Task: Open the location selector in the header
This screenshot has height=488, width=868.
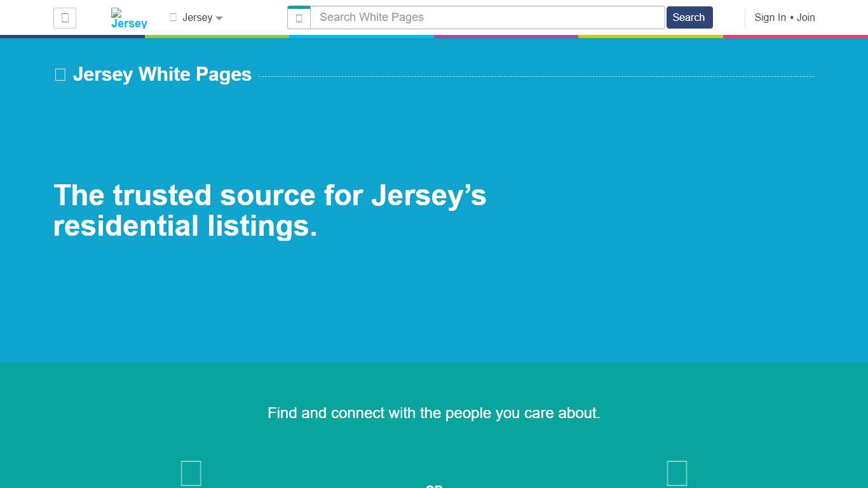Action: [196, 17]
